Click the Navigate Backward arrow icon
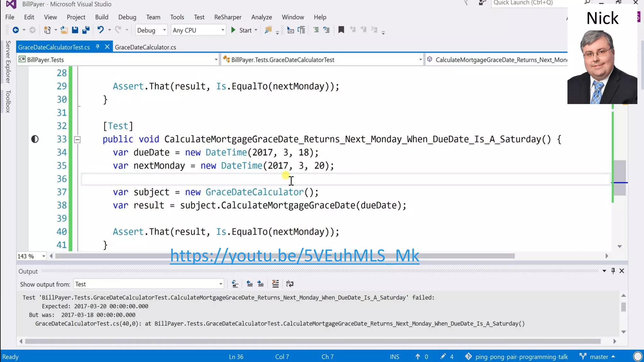 pos(15,30)
